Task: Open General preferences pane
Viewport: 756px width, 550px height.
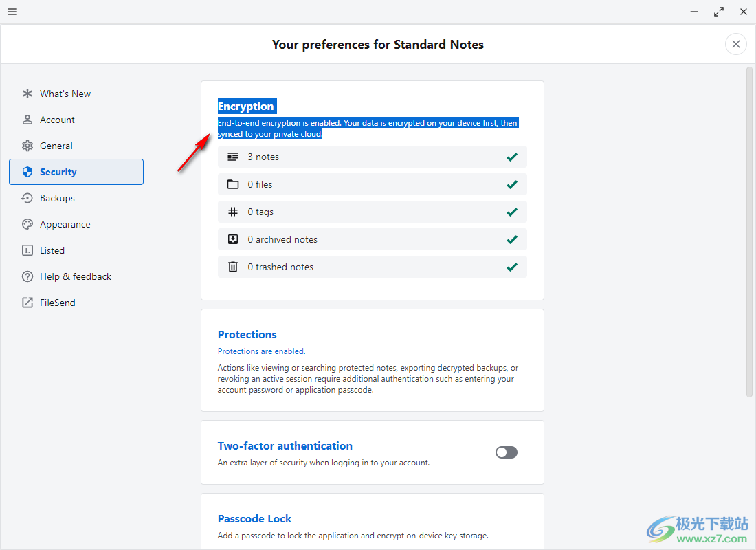Action: click(x=76, y=146)
